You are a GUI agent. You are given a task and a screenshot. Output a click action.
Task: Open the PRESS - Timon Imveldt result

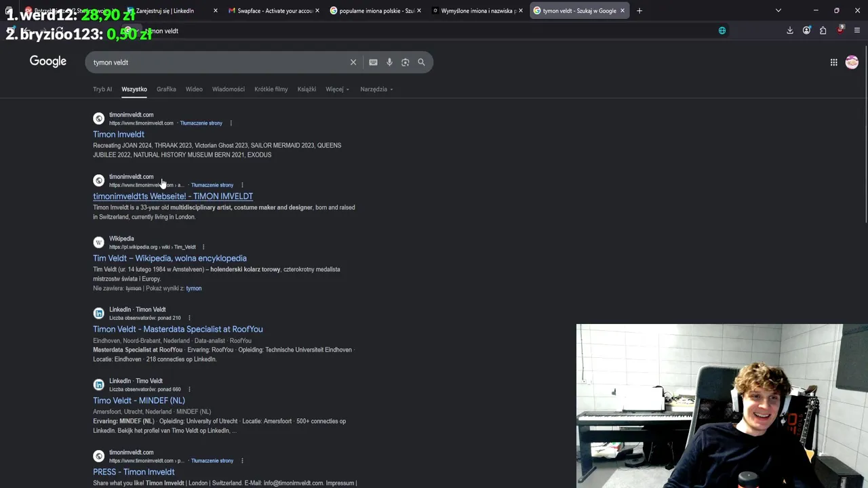tap(134, 472)
